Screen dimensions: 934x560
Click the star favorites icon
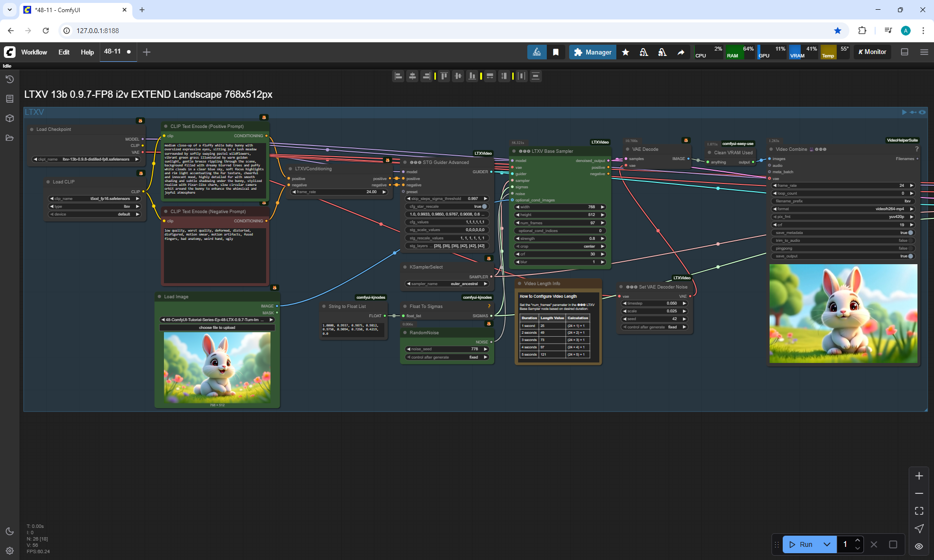point(626,52)
